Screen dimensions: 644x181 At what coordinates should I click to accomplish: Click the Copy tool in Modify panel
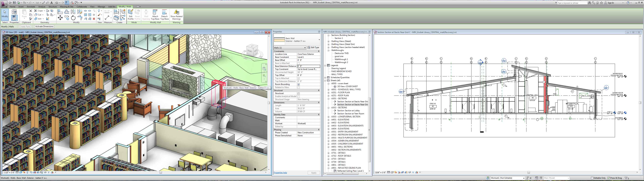click(67, 17)
